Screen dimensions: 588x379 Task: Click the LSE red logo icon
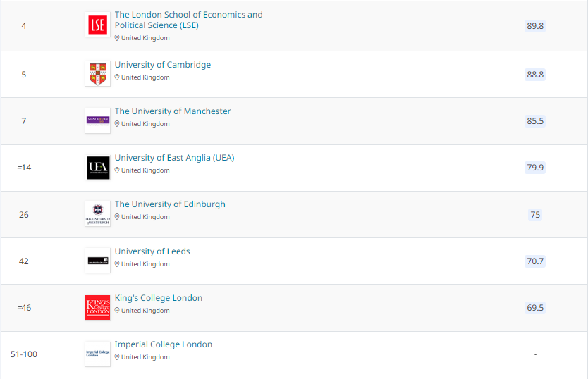click(97, 25)
